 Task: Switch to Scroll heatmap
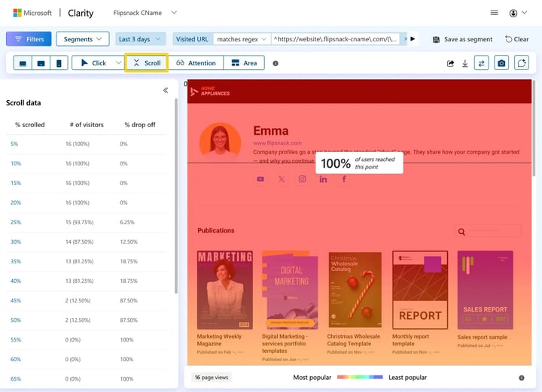147,63
